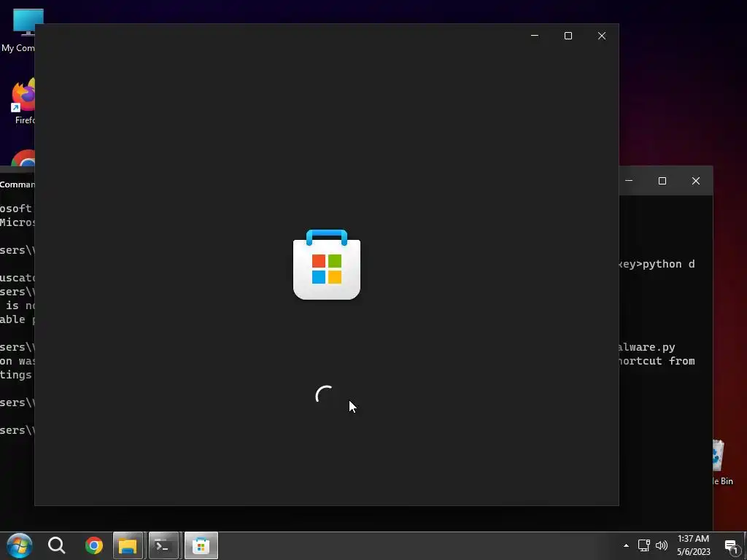Launch Chrome from the taskbar
The height and width of the screenshot is (560, 747).
[94, 545]
